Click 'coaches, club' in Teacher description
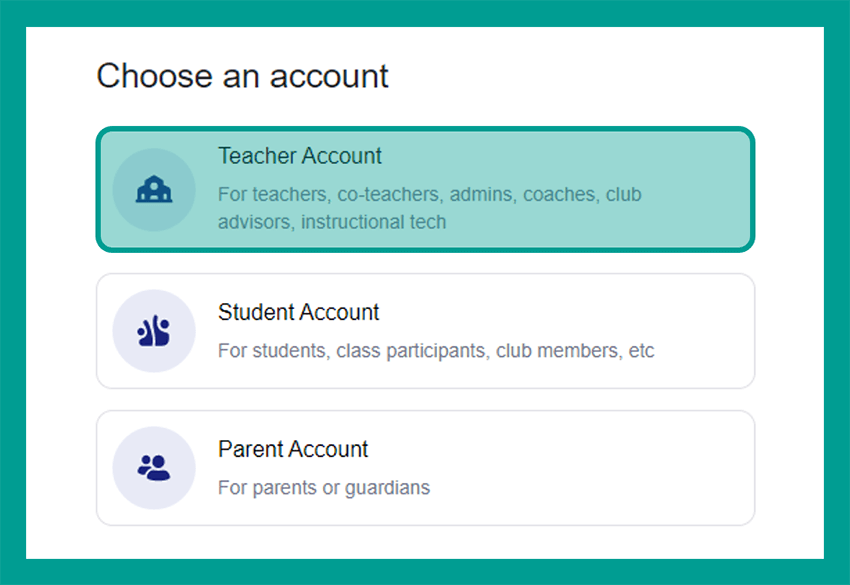 point(582,194)
